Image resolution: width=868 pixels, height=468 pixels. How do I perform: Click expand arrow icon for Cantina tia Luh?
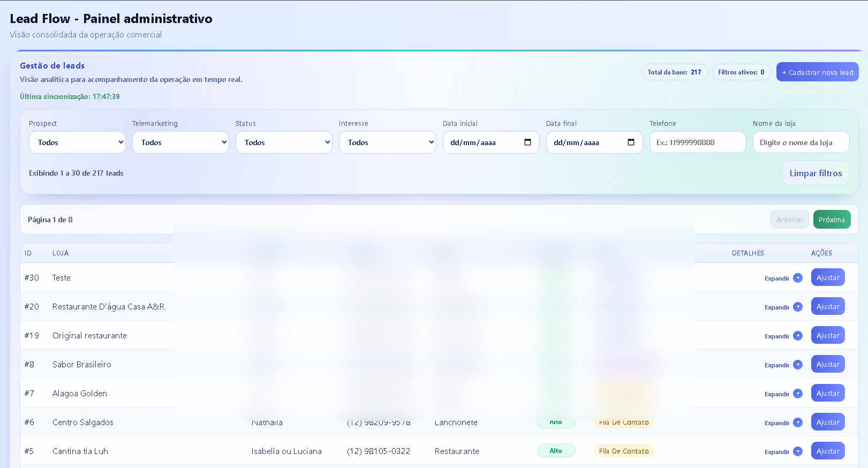point(798,451)
